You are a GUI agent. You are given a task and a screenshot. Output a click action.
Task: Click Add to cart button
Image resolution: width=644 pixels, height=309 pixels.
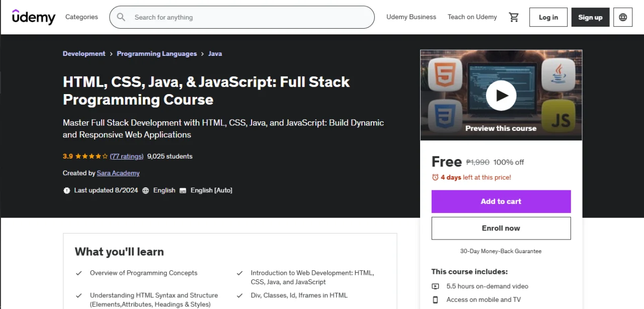[501, 201]
